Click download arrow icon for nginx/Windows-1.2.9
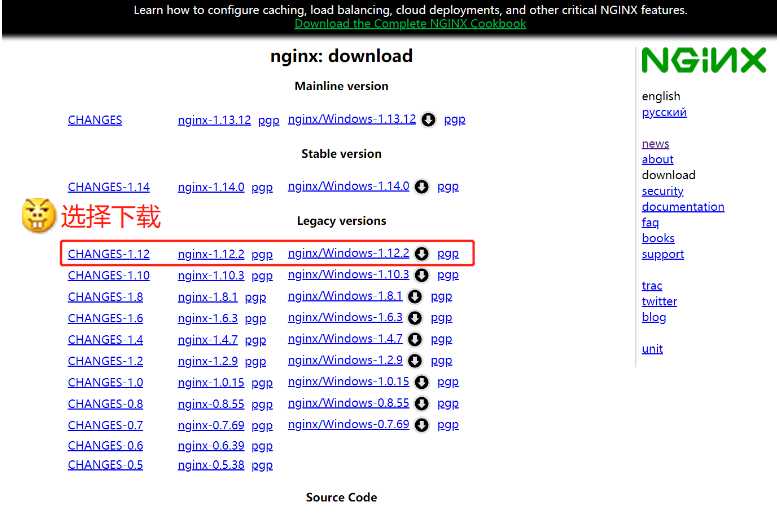This screenshot has height=514, width=780. (x=415, y=361)
